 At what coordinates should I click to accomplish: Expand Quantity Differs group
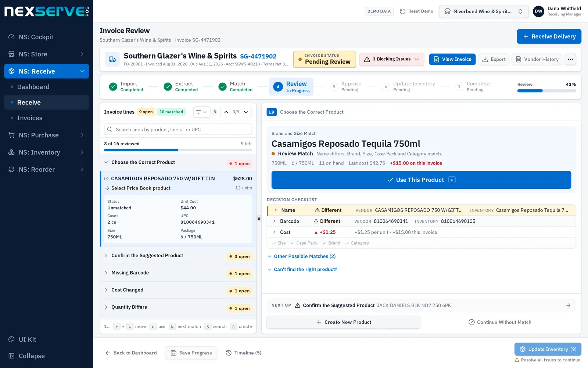(x=178, y=307)
